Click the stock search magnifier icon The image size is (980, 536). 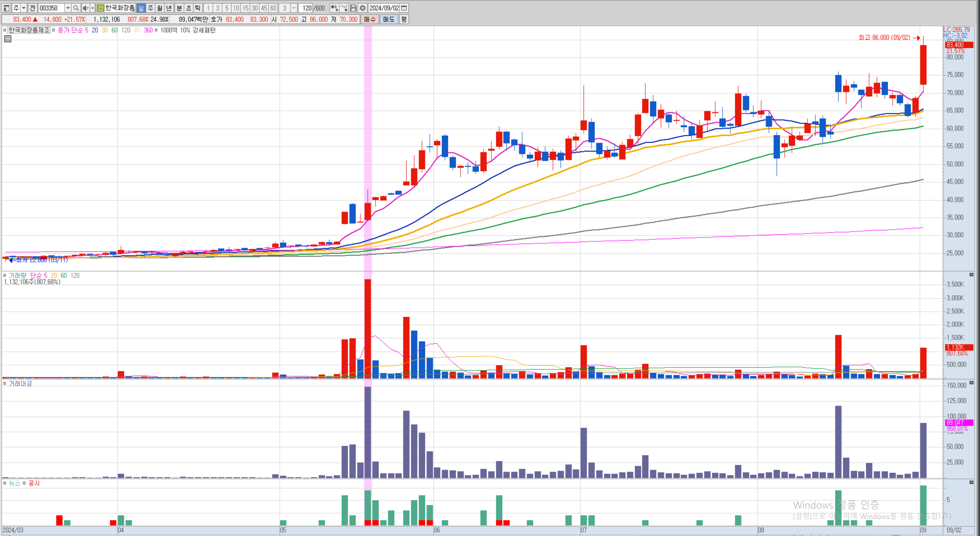click(76, 8)
